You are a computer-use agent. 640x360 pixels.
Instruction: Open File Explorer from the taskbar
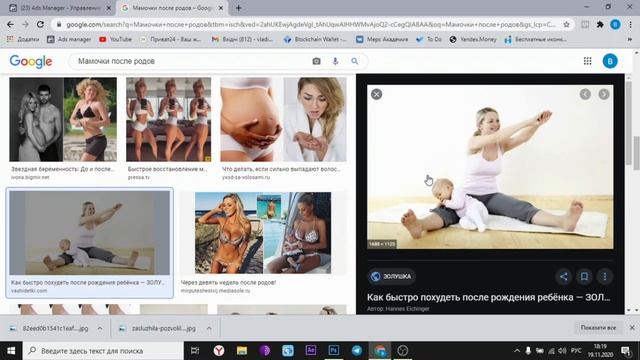(242, 351)
